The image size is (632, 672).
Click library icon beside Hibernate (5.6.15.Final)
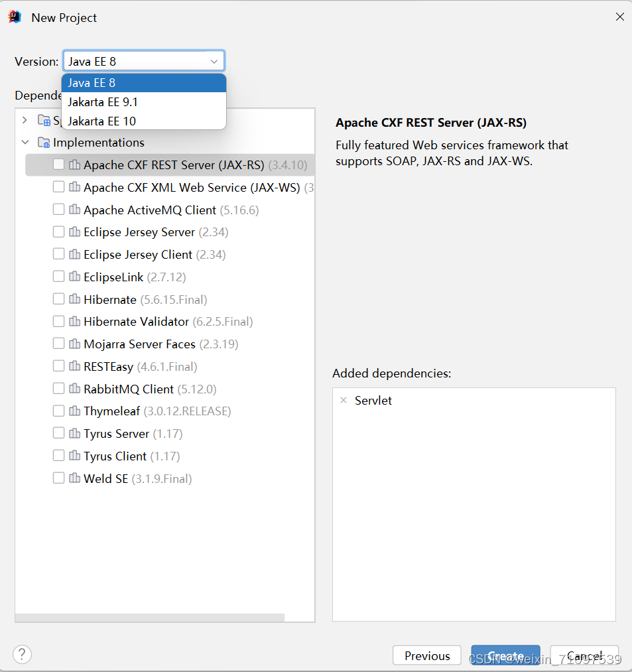[x=74, y=299]
